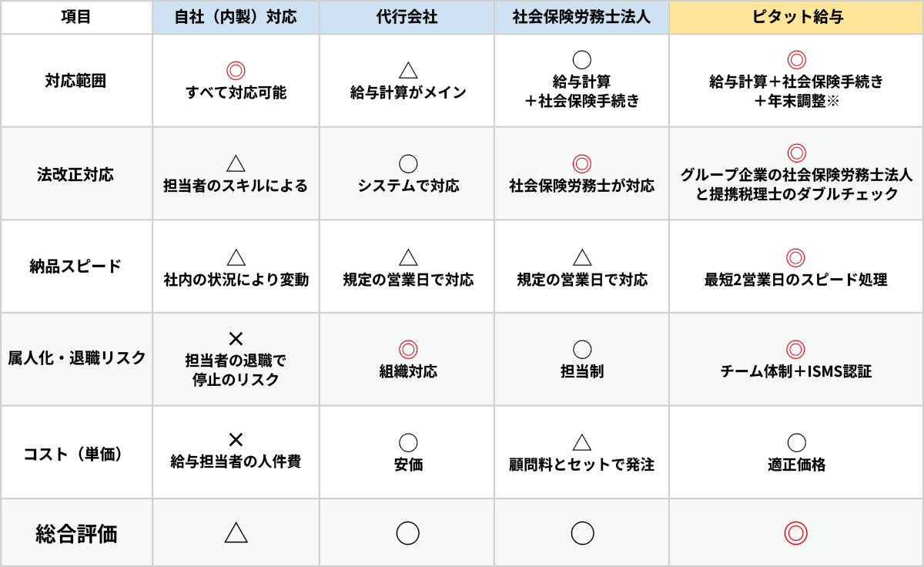Click the 法改正対応 row label

pos(75,174)
